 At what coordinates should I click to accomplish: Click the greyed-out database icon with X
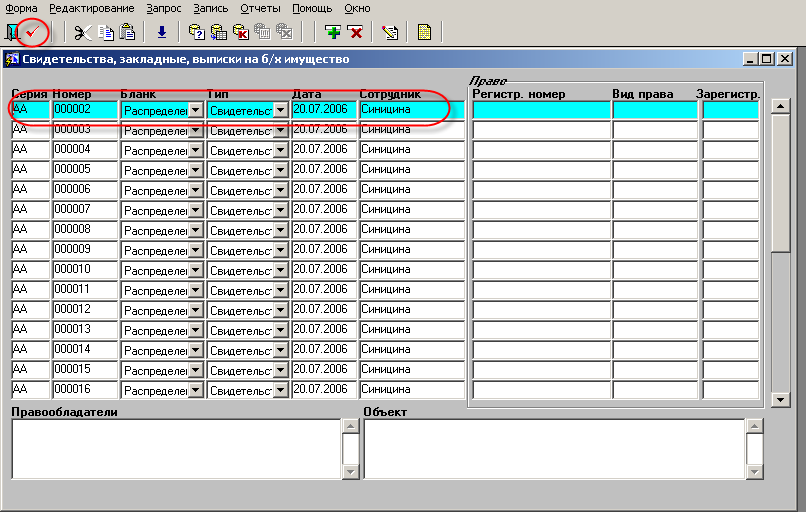(284, 32)
